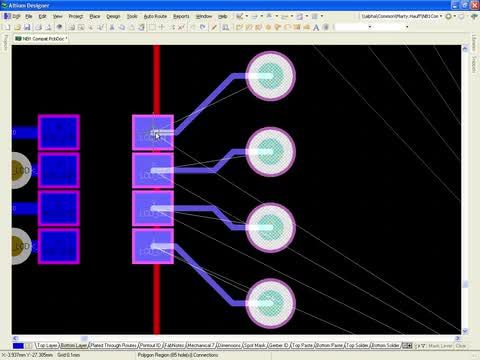Image resolution: width=480 pixels, height=360 pixels.
Task: Open the Snippets side panel tab
Action: pyautogui.click(x=474, y=64)
